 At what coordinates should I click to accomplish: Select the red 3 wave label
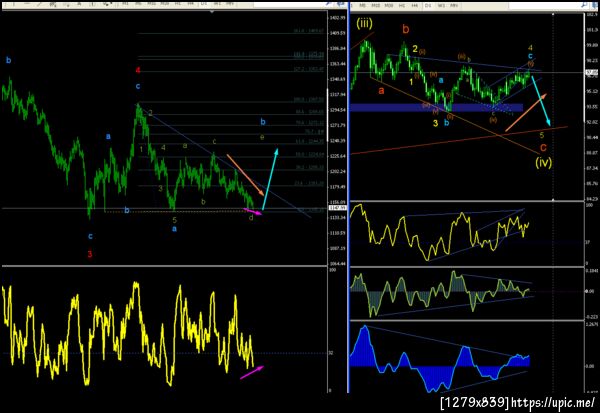pyautogui.click(x=90, y=254)
